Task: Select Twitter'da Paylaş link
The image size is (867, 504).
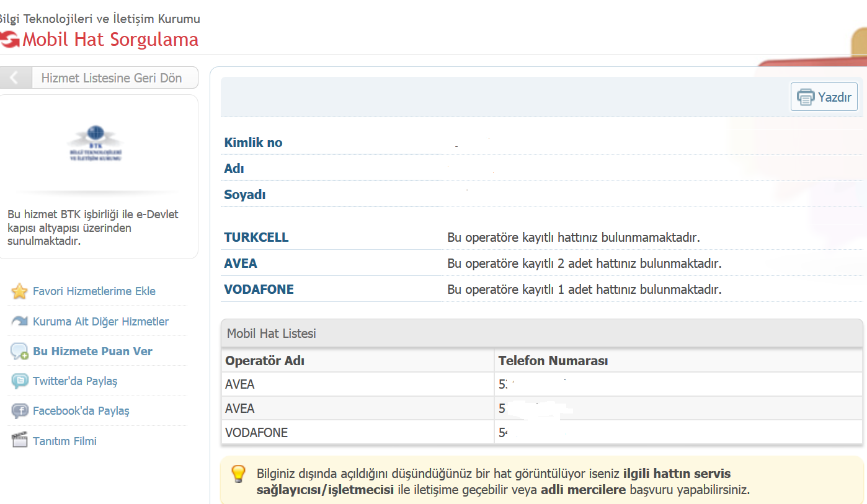Action: pyautogui.click(x=75, y=381)
